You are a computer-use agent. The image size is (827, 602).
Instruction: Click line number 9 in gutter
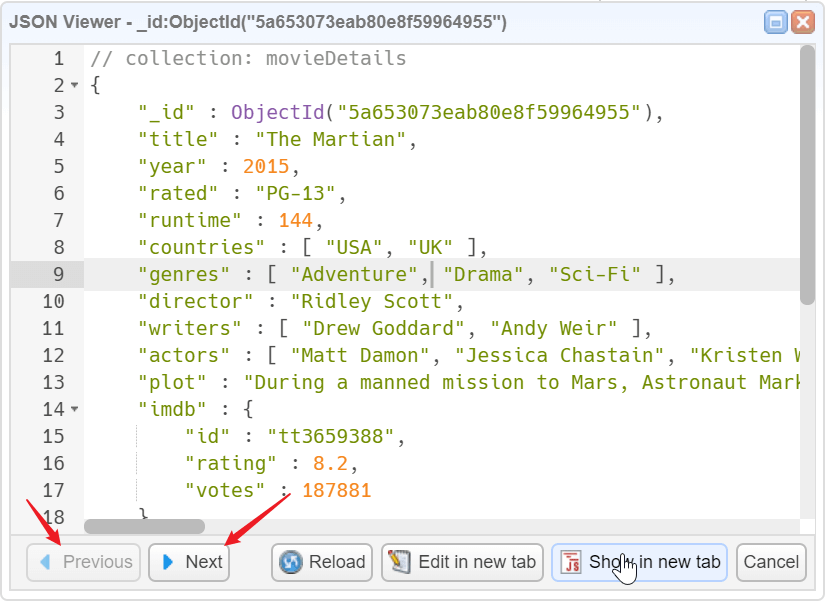(x=59, y=274)
